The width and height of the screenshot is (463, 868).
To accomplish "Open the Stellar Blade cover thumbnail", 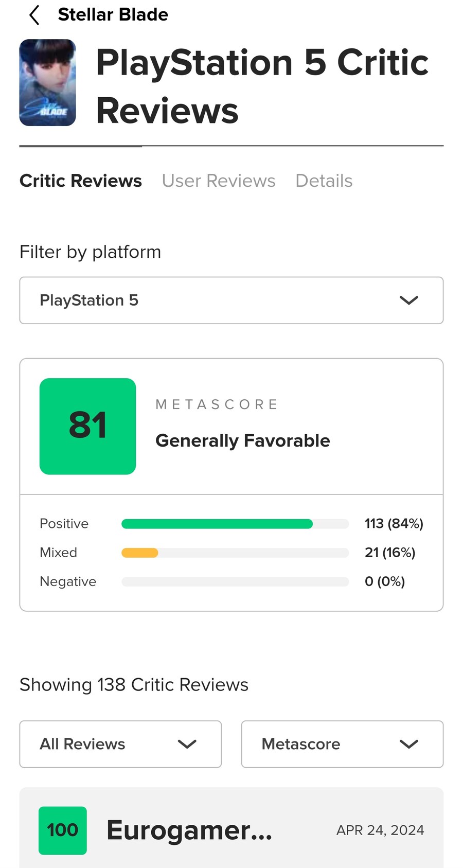I will tap(47, 83).
